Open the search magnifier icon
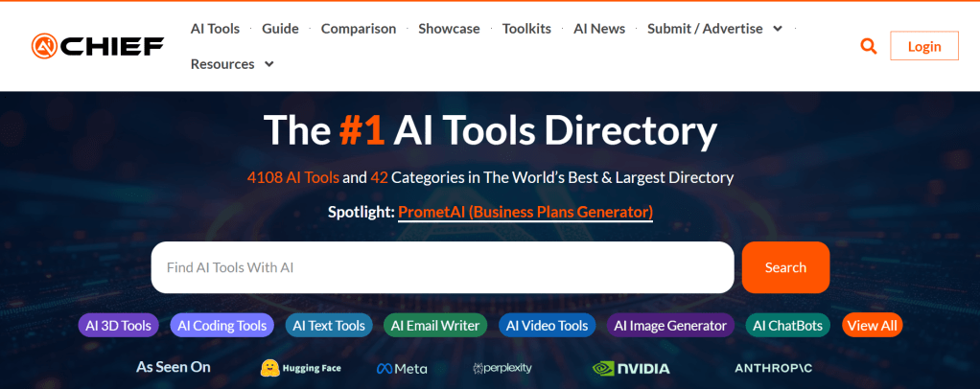Image resolution: width=980 pixels, height=389 pixels. click(x=868, y=46)
